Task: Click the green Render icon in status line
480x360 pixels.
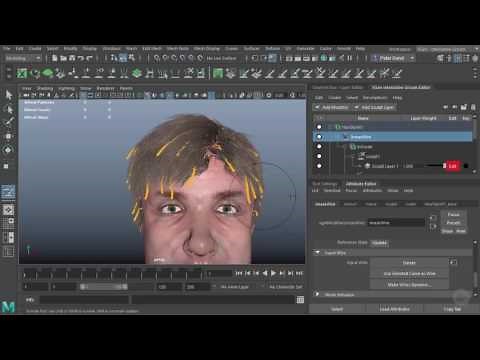Action: (323, 58)
